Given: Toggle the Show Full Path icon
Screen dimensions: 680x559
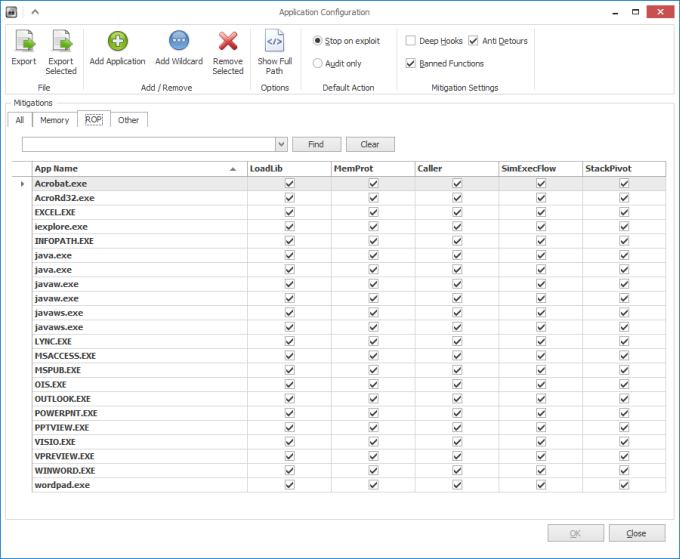Looking at the screenshot, I should [x=275, y=42].
